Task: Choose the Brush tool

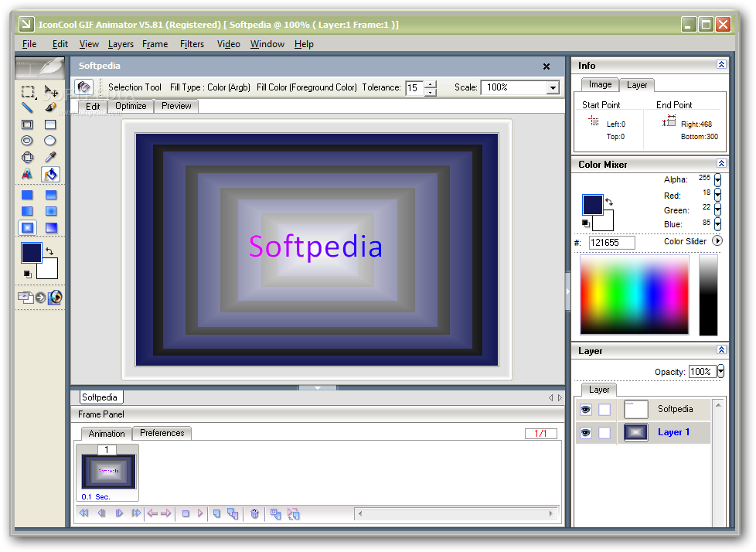Action: tap(50, 107)
